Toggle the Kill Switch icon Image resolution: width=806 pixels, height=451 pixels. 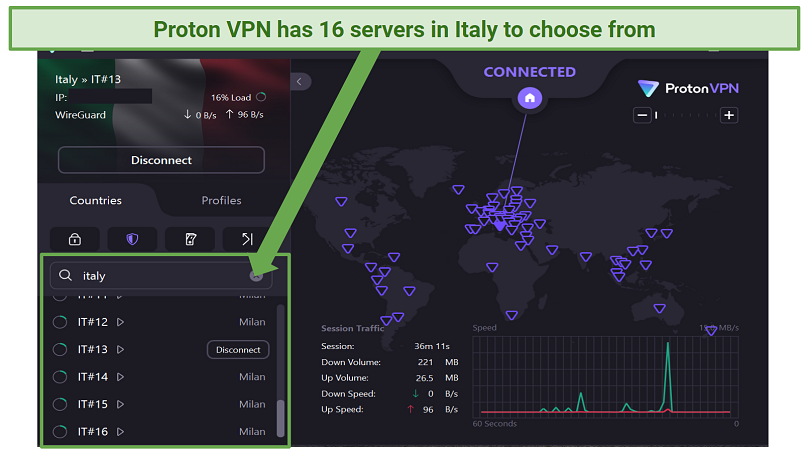pyautogui.click(x=190, y=239)
